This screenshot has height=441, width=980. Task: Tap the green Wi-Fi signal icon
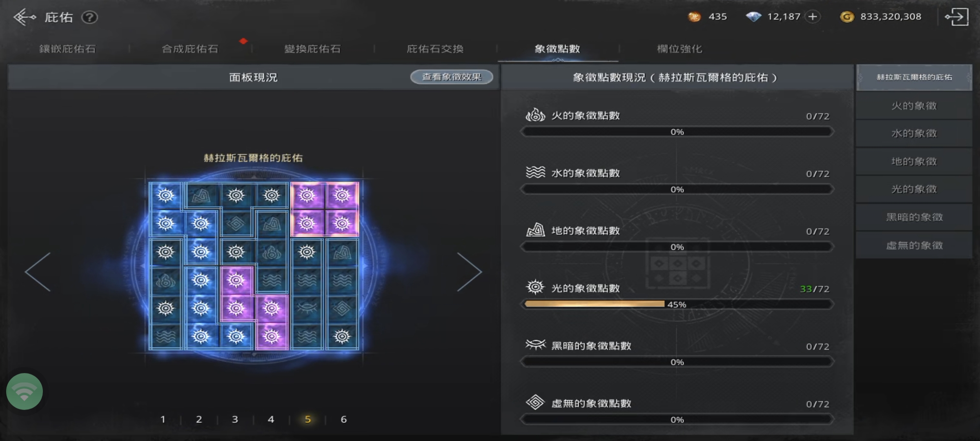tap(24, 391)
